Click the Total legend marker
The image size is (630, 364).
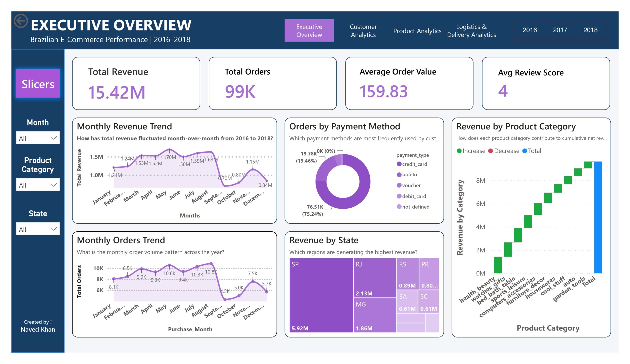tap(525, 151)
